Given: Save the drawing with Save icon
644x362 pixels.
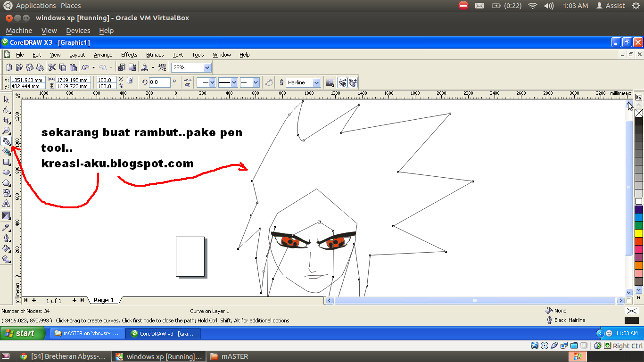Looking at the screenshot, I should (x=30, y=67).
